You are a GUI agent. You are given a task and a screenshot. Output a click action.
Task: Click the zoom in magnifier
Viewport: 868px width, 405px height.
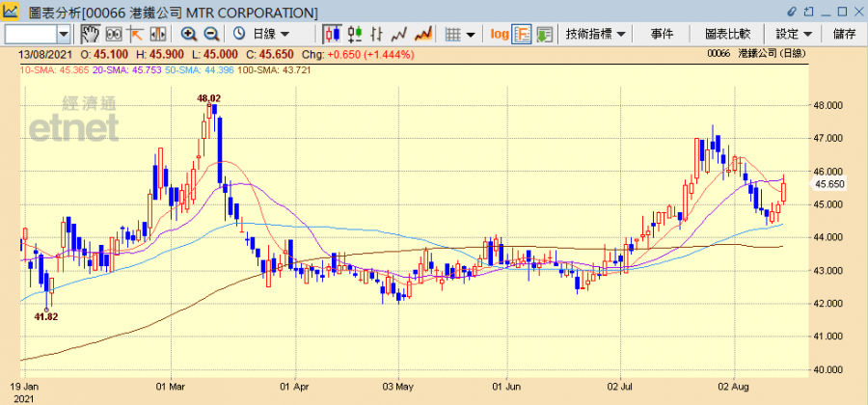[189, 34]
